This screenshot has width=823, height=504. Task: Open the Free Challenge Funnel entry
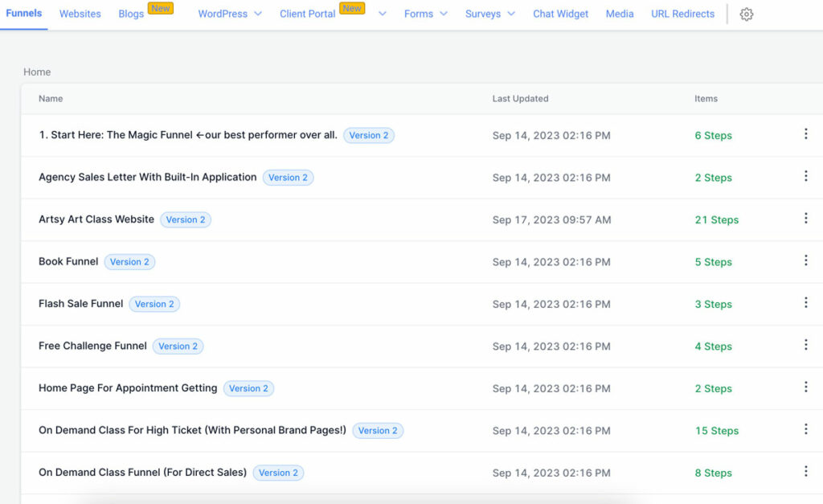tap(92, 346)
